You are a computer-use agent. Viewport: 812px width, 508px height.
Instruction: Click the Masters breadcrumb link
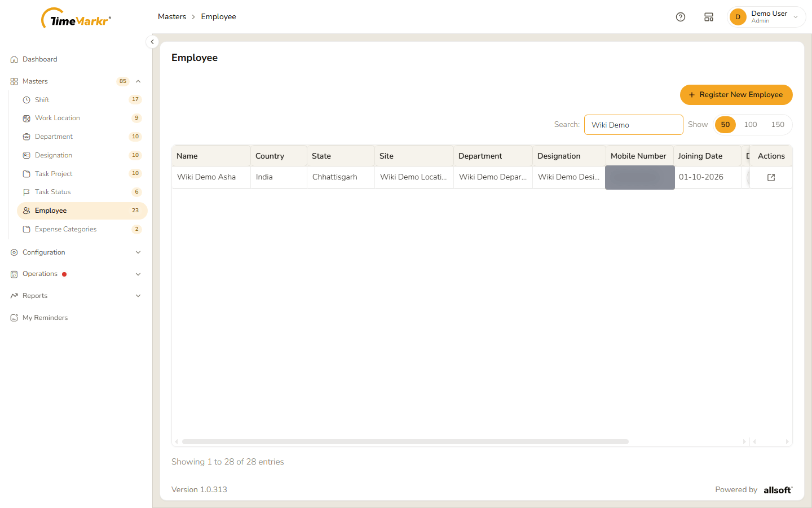pyautogui.click(x=172, y=17)
